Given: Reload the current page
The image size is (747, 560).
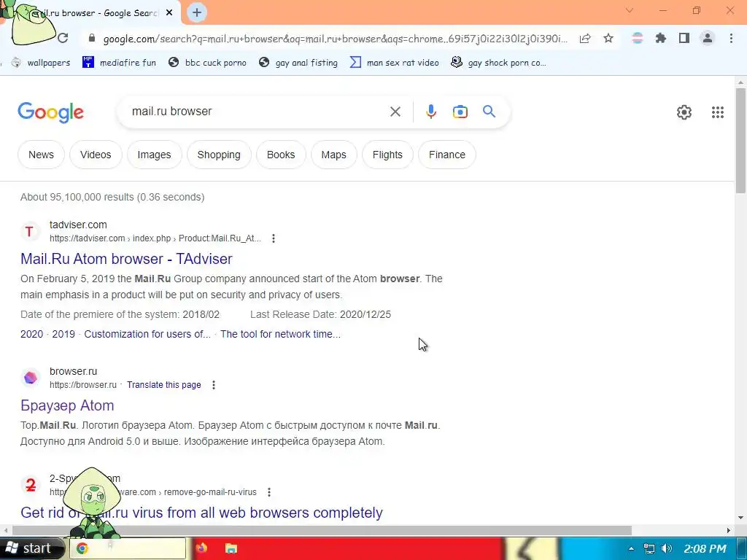Looking at the screenshot, I should [x=63, y=38].
